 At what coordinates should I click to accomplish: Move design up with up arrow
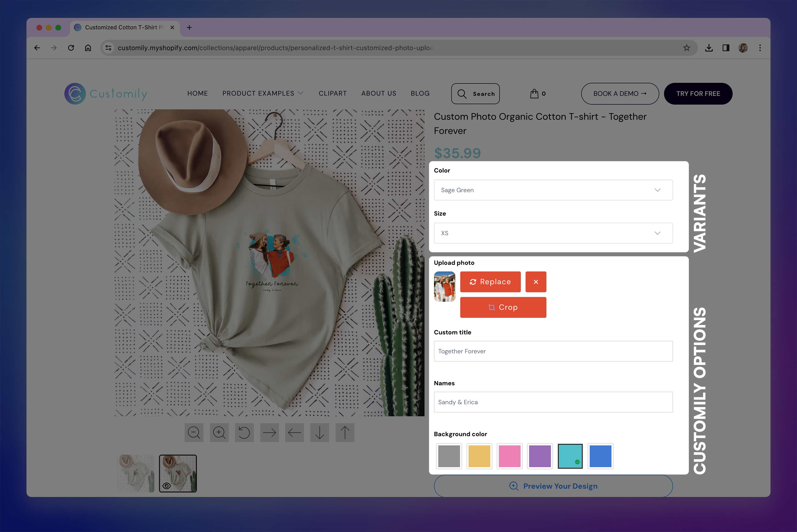[345, 433]
